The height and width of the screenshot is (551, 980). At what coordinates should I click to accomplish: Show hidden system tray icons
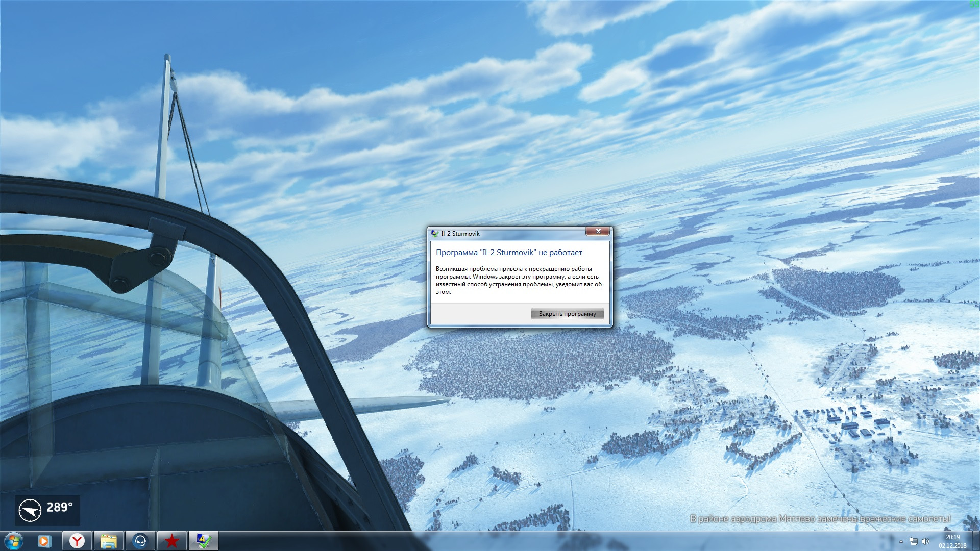pyautogui.click(x=901, y=541)
